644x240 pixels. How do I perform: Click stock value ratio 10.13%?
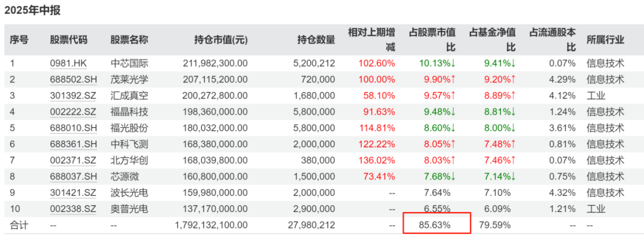pyautogui.click(x=438, y=63)
